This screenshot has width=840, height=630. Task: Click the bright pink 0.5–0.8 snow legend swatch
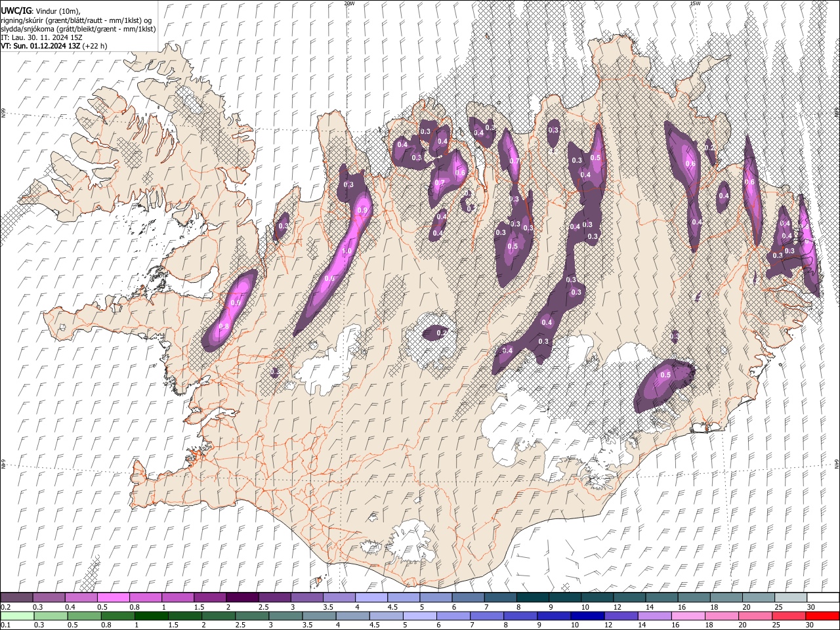pyautogui.click(x=114, y=598)
